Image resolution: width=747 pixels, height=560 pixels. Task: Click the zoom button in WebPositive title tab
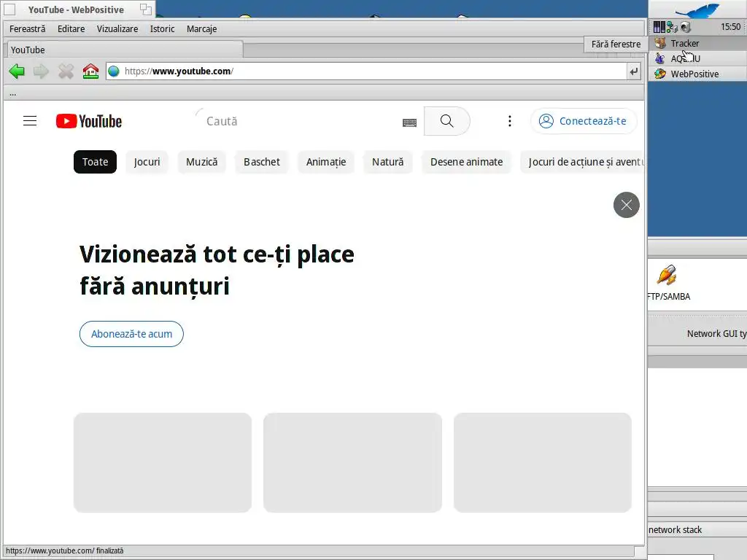(x=146, y=9)
